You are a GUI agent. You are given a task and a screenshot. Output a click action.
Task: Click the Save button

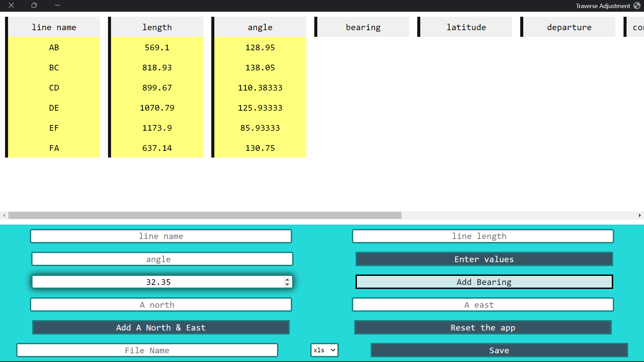(x=499, y=350)
